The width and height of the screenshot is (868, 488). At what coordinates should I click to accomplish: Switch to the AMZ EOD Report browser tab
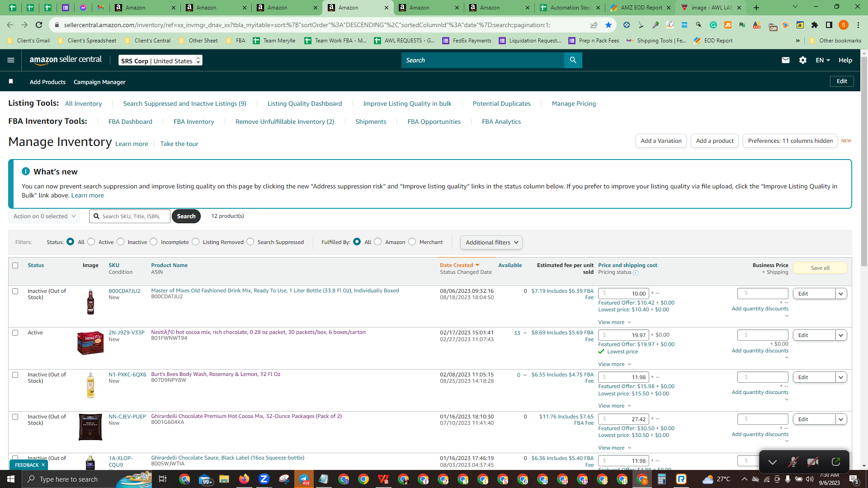coord(641,8)
